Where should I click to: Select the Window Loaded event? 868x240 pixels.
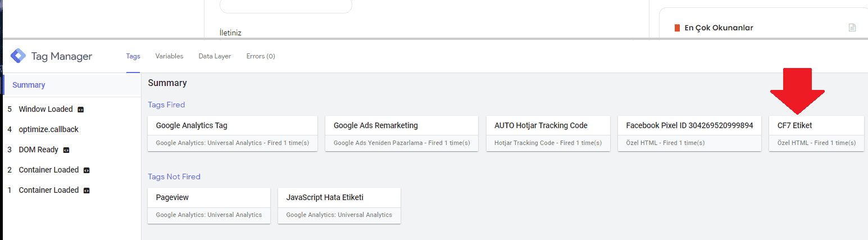[46, 109]
